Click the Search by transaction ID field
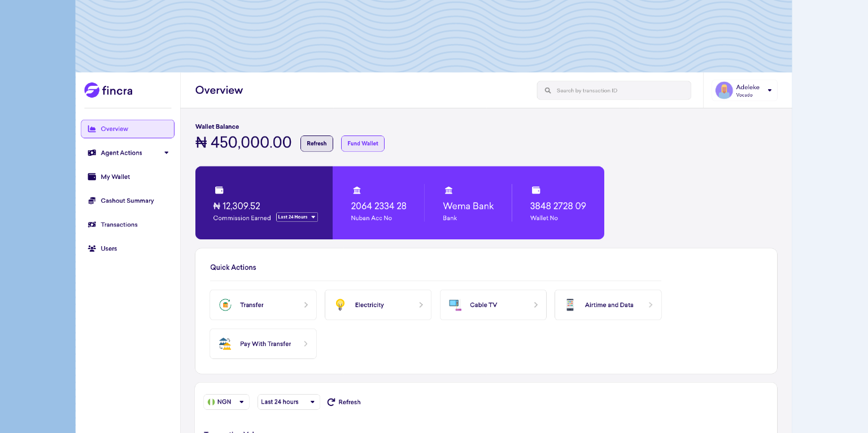The height and width of the screenshot is (433, 868). point(614,90)
